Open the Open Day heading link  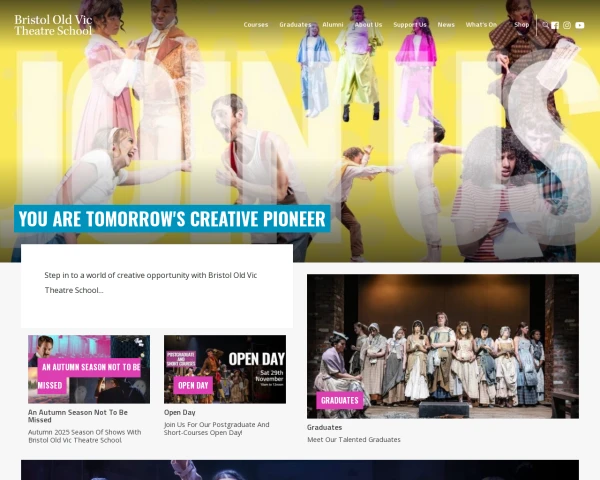pos(179,412)
